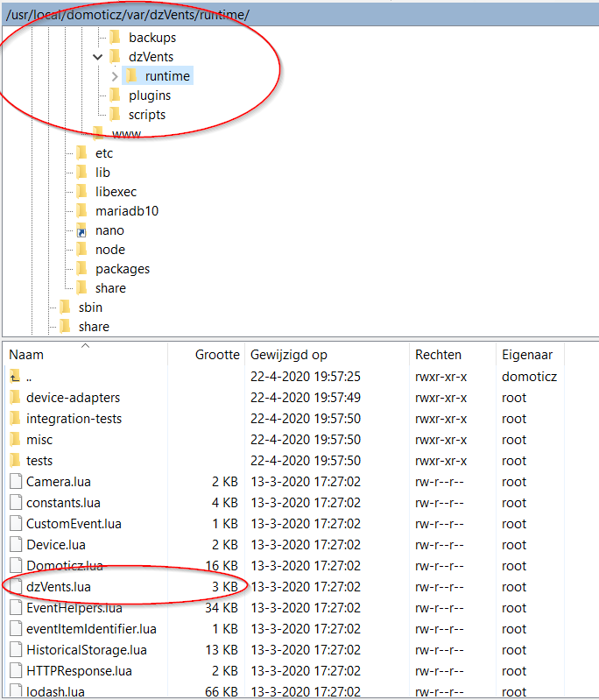Click the libexec folder icon
Screen dimensions: 599x700
(81, 191)
